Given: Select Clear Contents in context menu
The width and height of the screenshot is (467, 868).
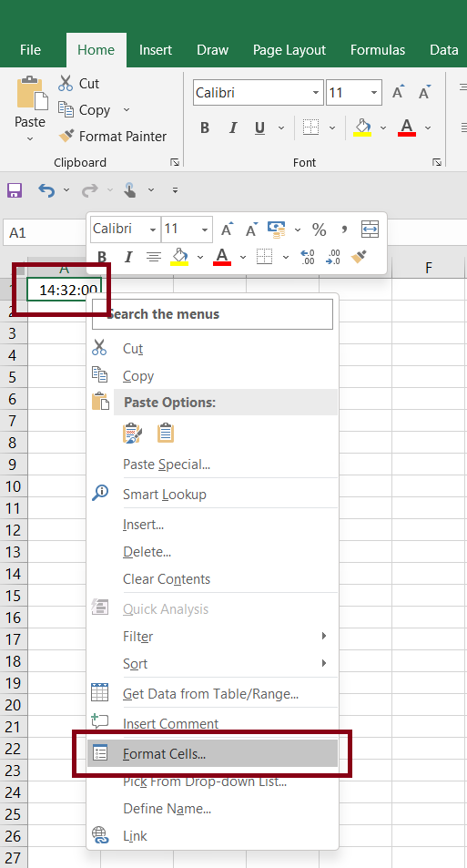Looking at the screenshot, I should (x=212, y=579).
